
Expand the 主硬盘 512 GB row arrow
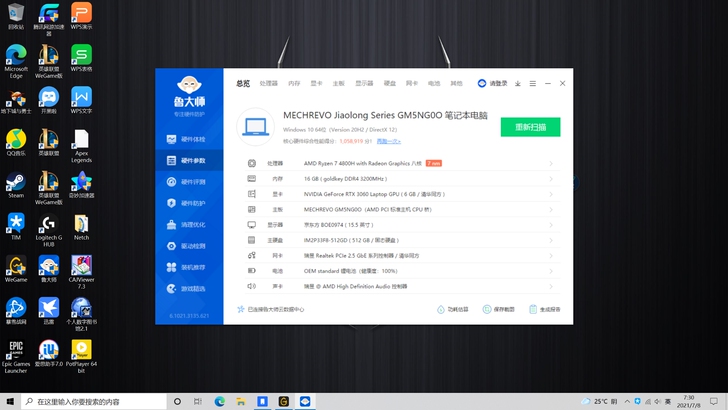point(551,240)
